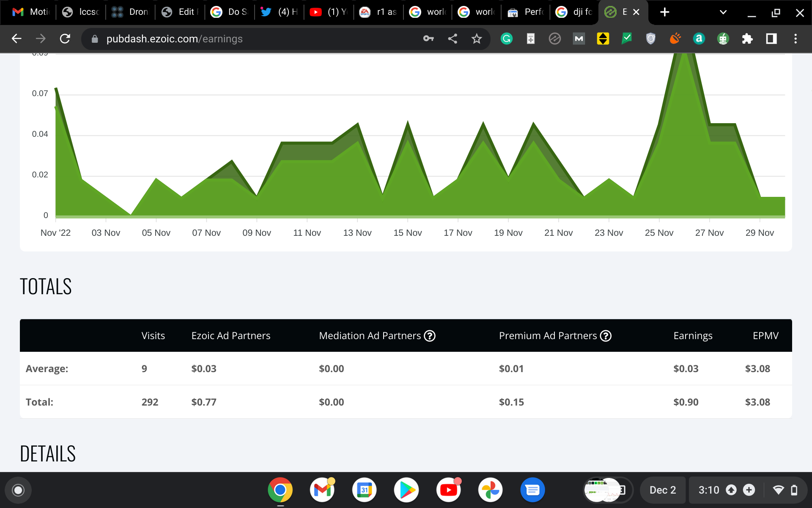812x508 pixels.
Task: Reload the Ezoic earnings page
Action: click(x=65, y=39)
